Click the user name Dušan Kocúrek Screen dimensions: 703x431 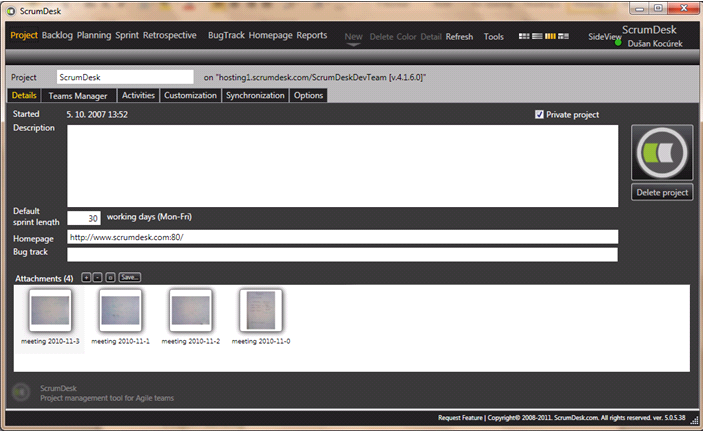pyautogui.click(x=655, y=44)
